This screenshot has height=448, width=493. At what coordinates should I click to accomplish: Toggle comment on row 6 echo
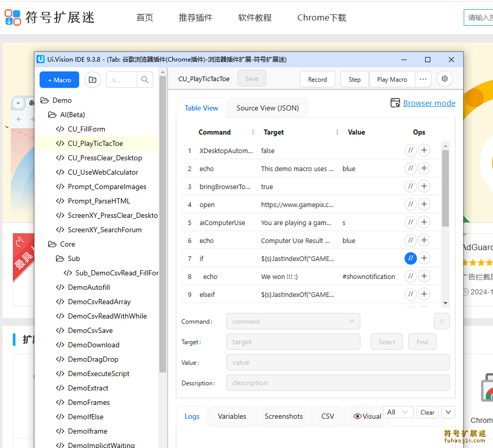tap(411, 240)
